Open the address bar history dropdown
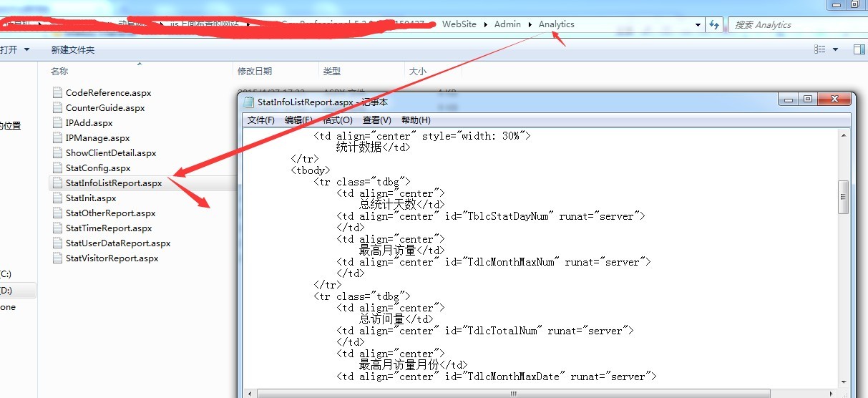This screenshot has height=398, width=868. point(698,24)
